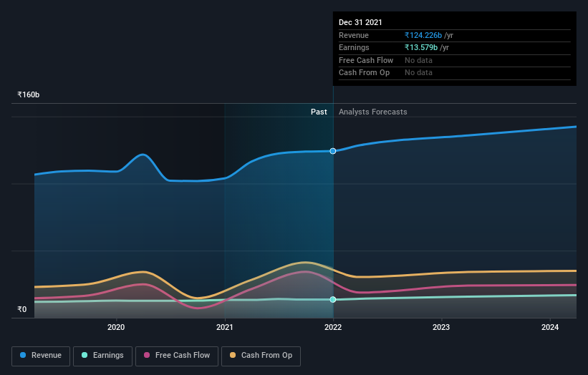Toggle the Earnings legend button
The height and width of the screenshot is (375, 588).
pyautogui.click(x=102, y=356)
